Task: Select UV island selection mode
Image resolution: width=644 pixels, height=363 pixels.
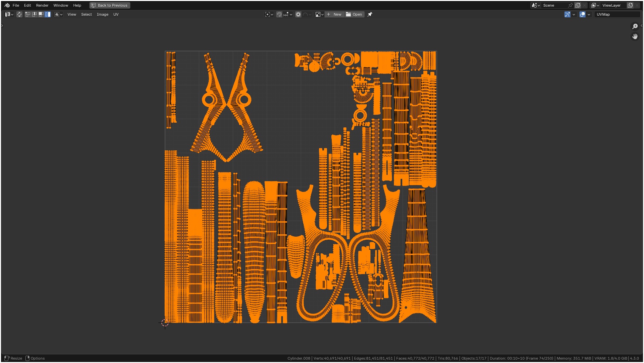Action: [x=48, y=14]
